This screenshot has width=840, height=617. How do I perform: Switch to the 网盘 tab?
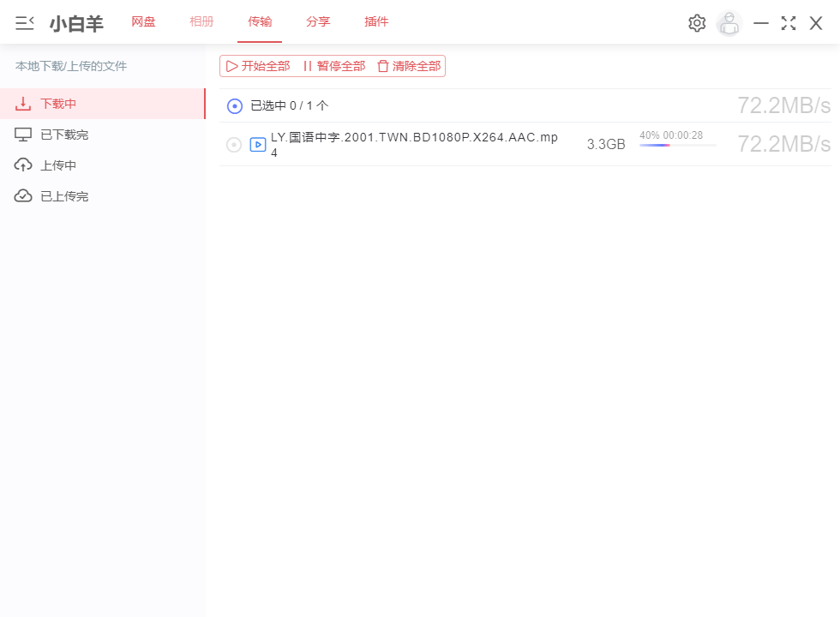coord(143,21)
